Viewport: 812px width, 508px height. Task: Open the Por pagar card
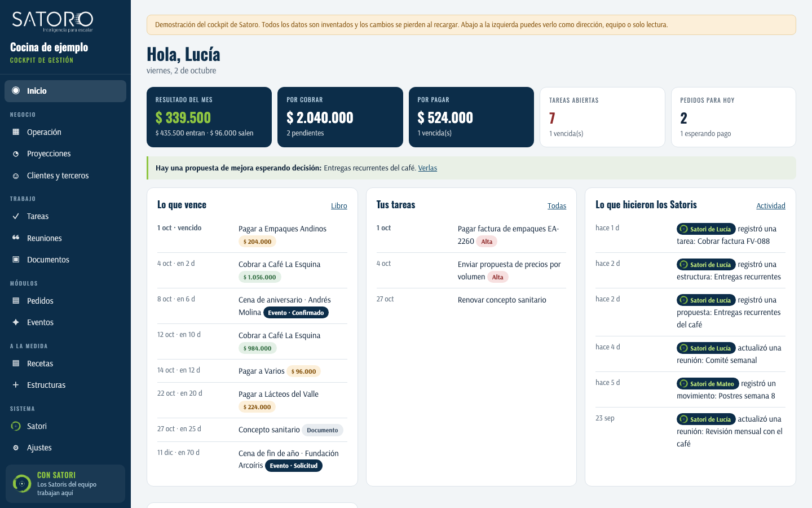coord(471,117)
